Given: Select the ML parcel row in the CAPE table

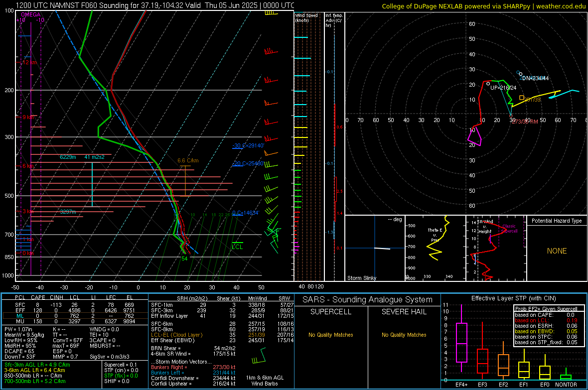Looking at the screenshot, I should 75,316.
